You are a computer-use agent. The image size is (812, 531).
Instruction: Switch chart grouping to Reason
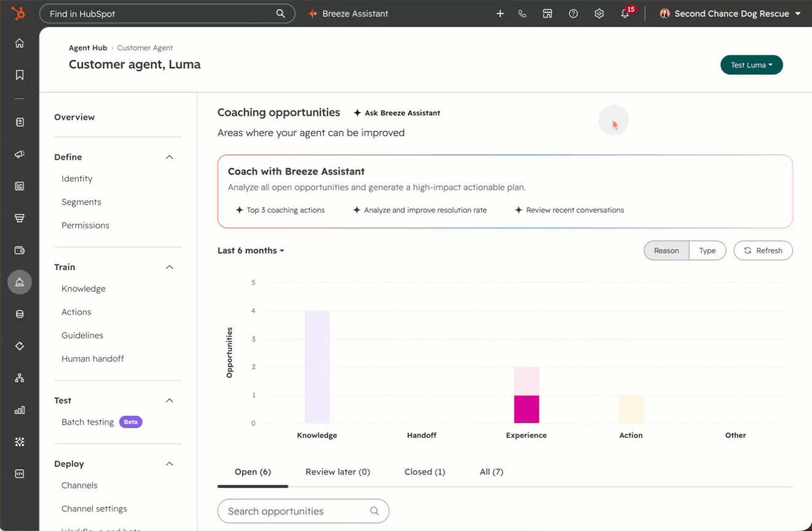[666, 251]
